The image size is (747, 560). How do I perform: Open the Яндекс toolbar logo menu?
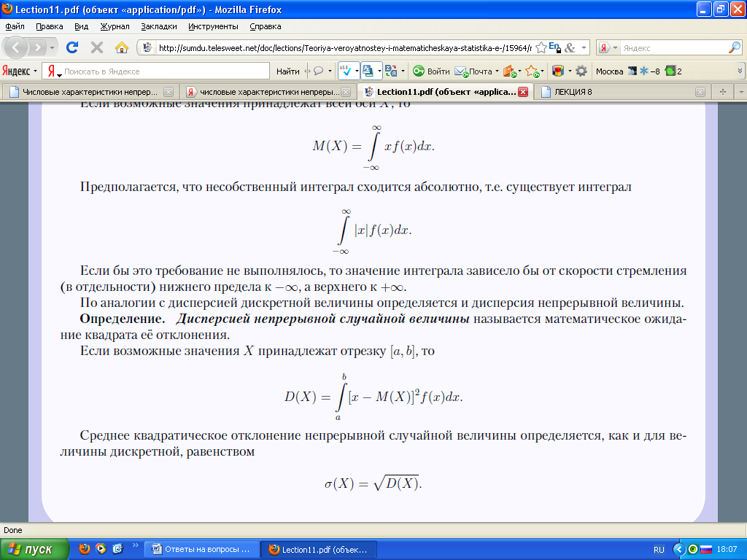click(x=20, y=71)
